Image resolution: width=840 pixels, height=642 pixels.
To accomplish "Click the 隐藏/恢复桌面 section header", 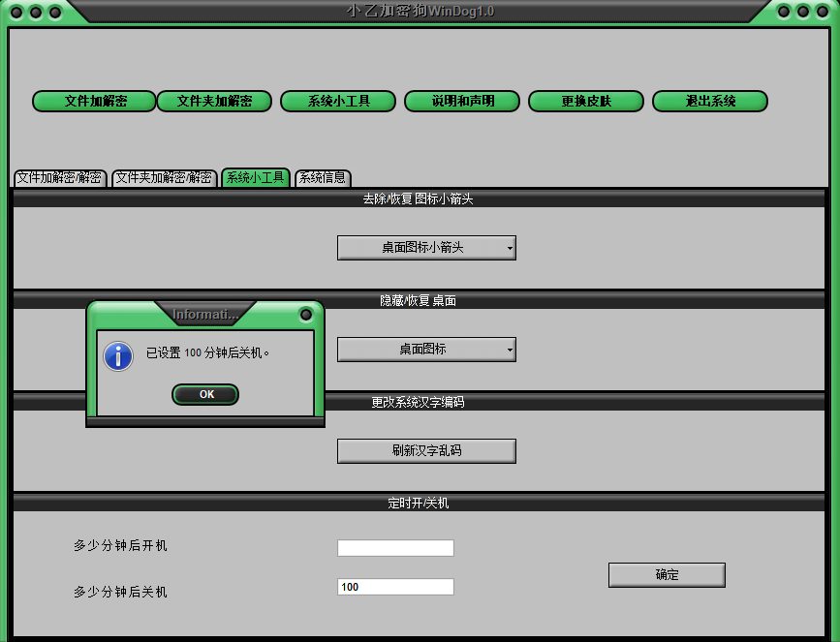I will (419, 300).
